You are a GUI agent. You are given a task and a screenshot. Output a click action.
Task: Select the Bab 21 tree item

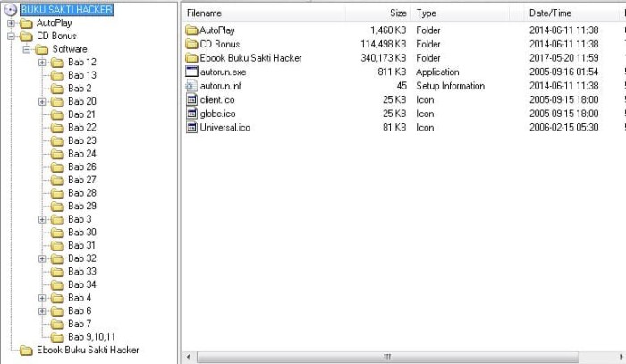click(81, 114)
